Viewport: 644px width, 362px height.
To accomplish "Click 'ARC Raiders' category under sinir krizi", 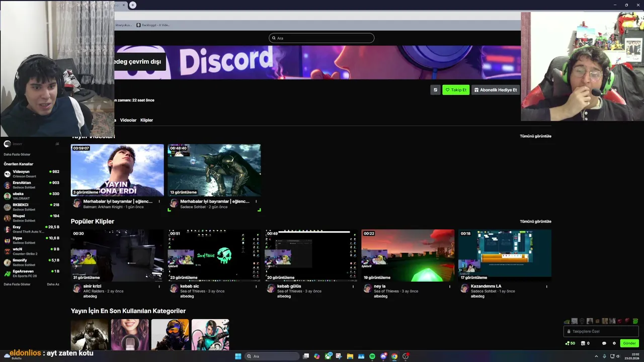I will pos(94,291).
